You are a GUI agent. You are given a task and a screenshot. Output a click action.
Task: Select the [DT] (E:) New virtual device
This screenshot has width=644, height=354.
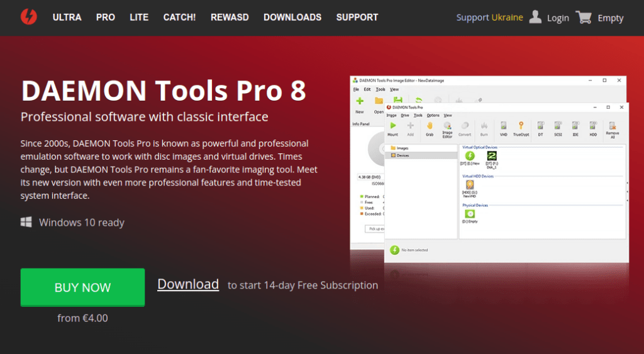[470, 158]
